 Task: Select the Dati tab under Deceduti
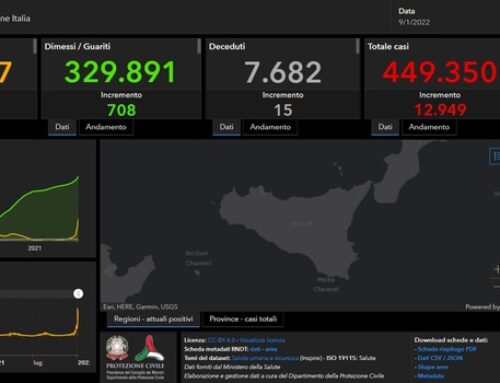(x=226, y=127)
